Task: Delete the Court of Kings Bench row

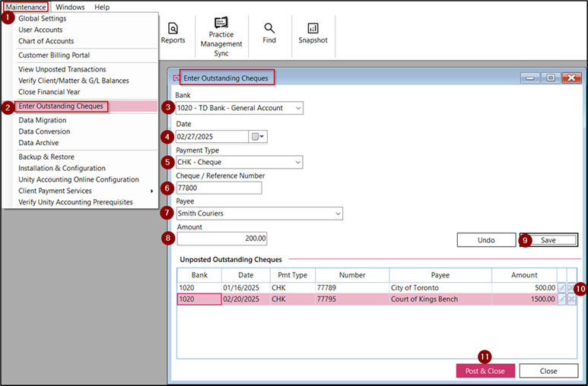Action: coord(571,299)
